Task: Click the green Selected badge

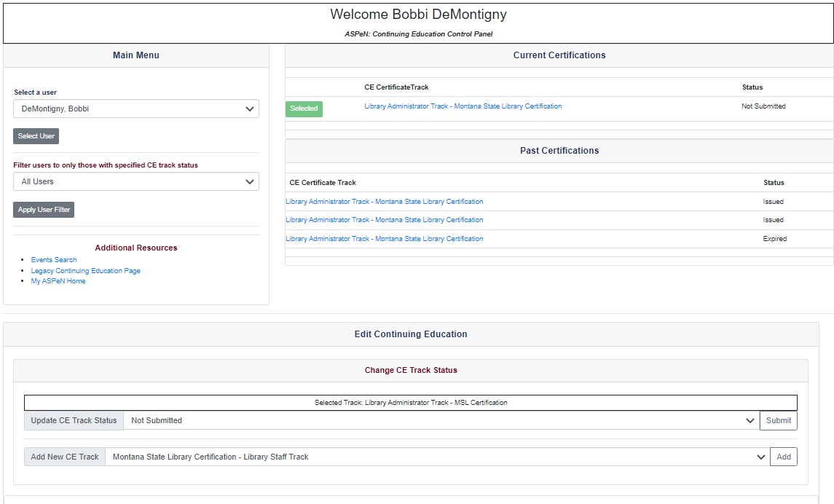Action: click(304, 109)
